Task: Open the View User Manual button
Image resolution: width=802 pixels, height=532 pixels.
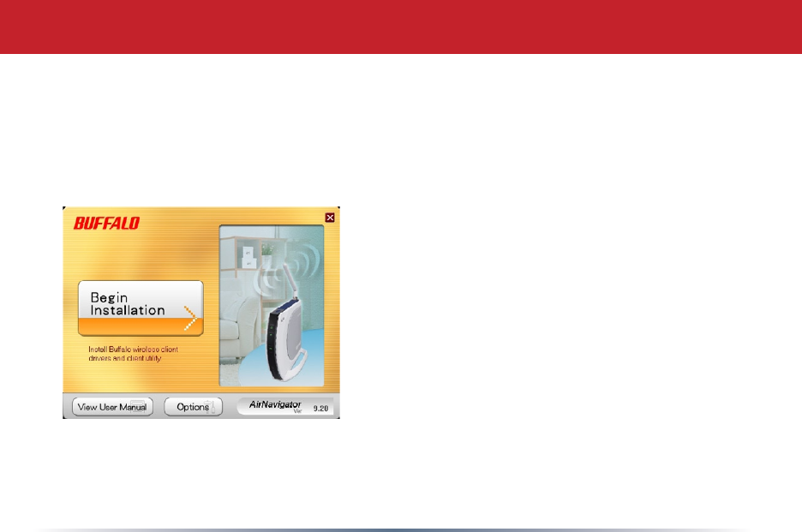Action: pos(112,407)
